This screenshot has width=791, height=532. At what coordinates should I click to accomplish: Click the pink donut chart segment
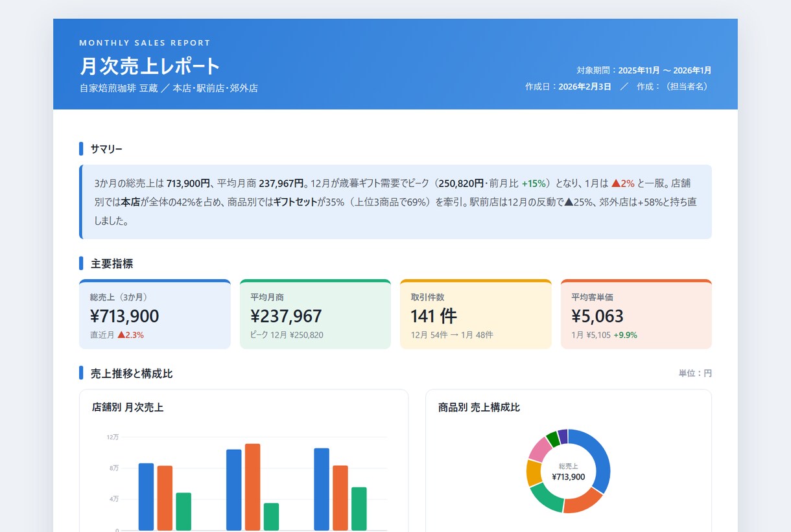tap(540, 449)
